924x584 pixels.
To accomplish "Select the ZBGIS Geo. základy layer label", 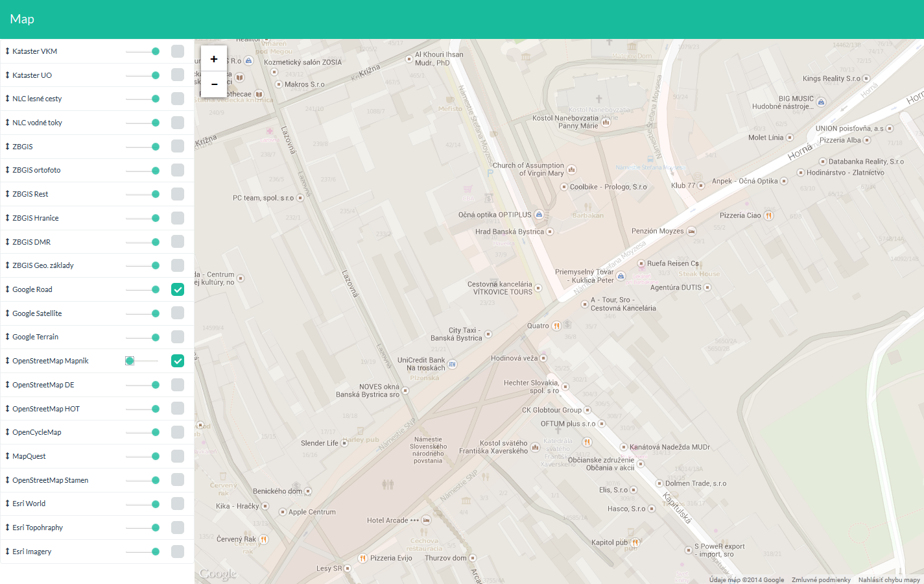I will [43, 265].
